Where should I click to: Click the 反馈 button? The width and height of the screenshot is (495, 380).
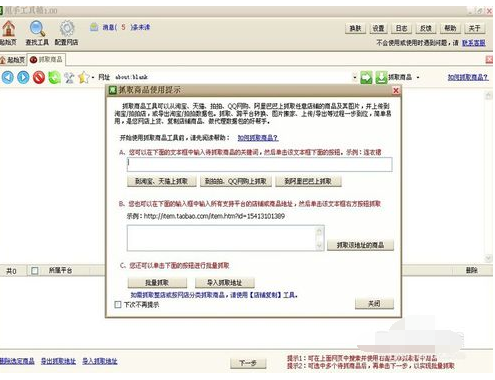[426, 28]
